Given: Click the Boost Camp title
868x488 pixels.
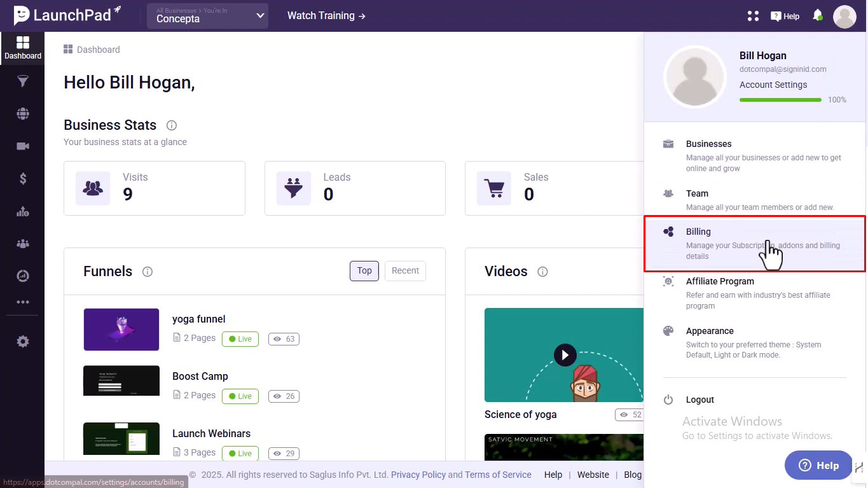Looking at the screenshot, I should coord(200,376).
